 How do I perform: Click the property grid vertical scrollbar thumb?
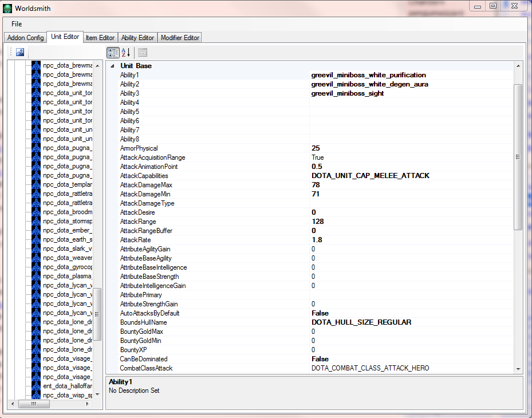518,157
